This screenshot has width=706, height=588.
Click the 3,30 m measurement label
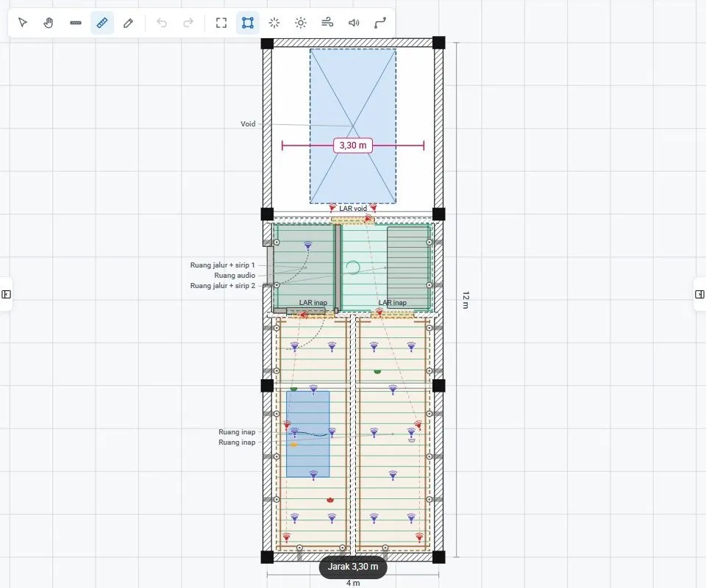(x=353, y=146)
